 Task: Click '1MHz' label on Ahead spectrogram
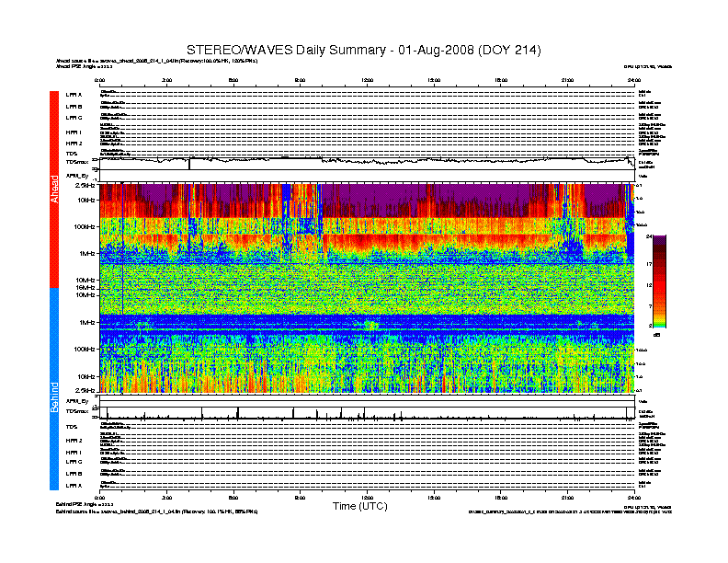point(86,254)
